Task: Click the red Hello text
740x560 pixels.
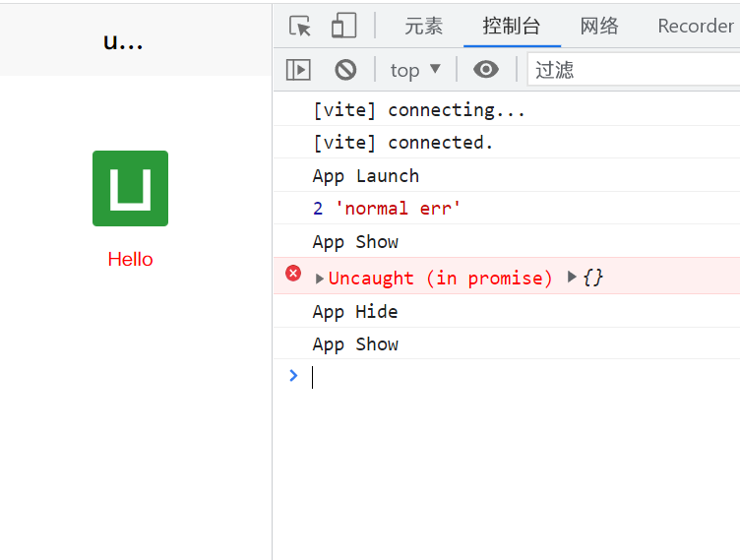Action: [x=130, y=259]
